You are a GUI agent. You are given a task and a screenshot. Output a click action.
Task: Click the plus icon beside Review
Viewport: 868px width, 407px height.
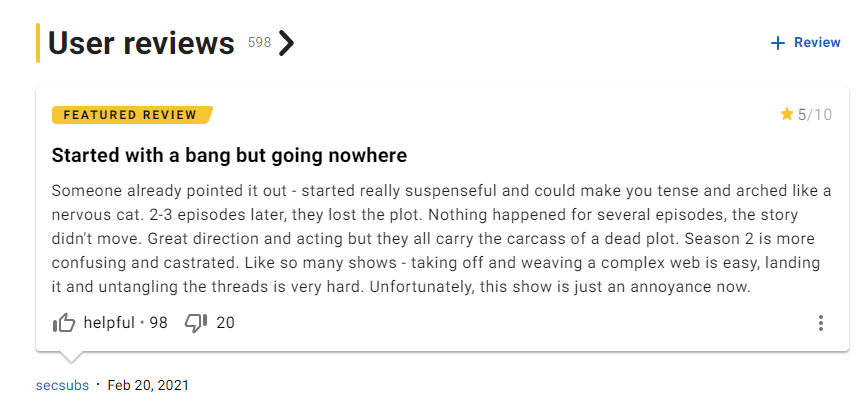tap(778, 43)
